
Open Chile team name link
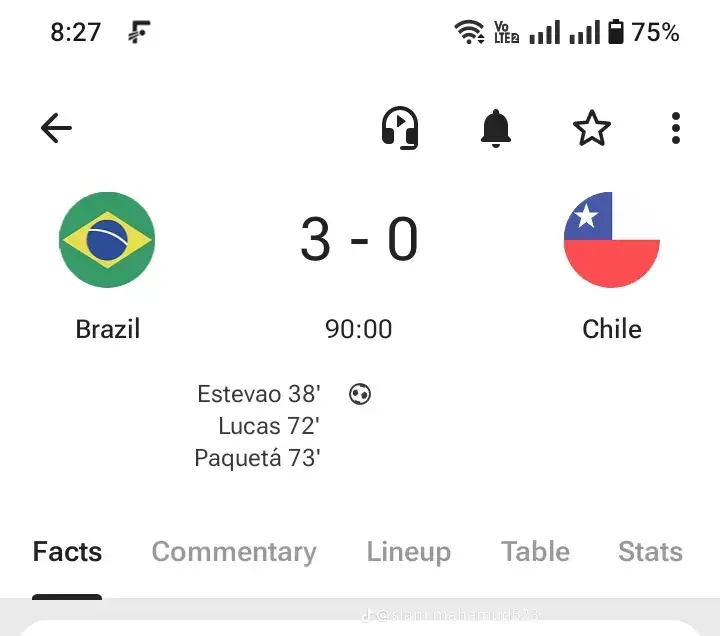pos(612,329)
